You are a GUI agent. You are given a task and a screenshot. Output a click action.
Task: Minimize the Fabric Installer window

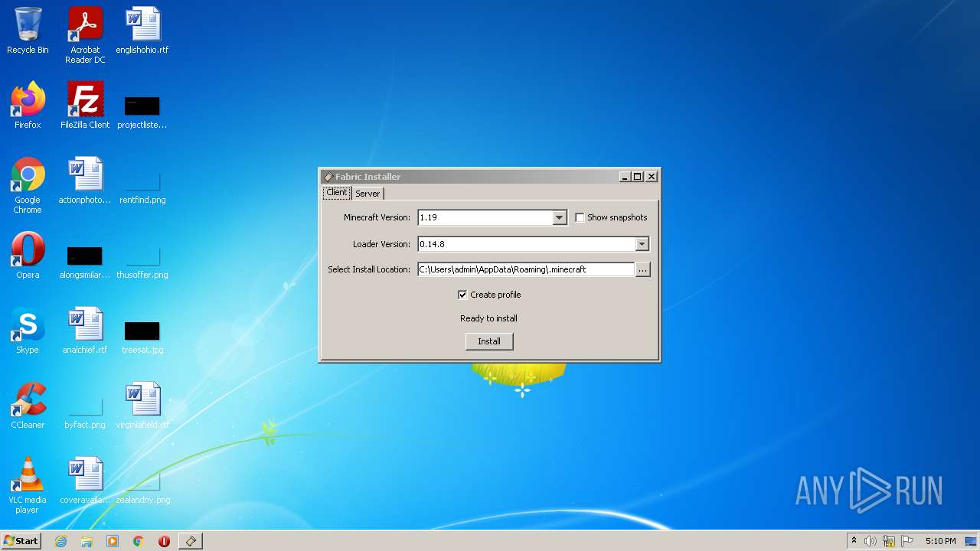626,177
